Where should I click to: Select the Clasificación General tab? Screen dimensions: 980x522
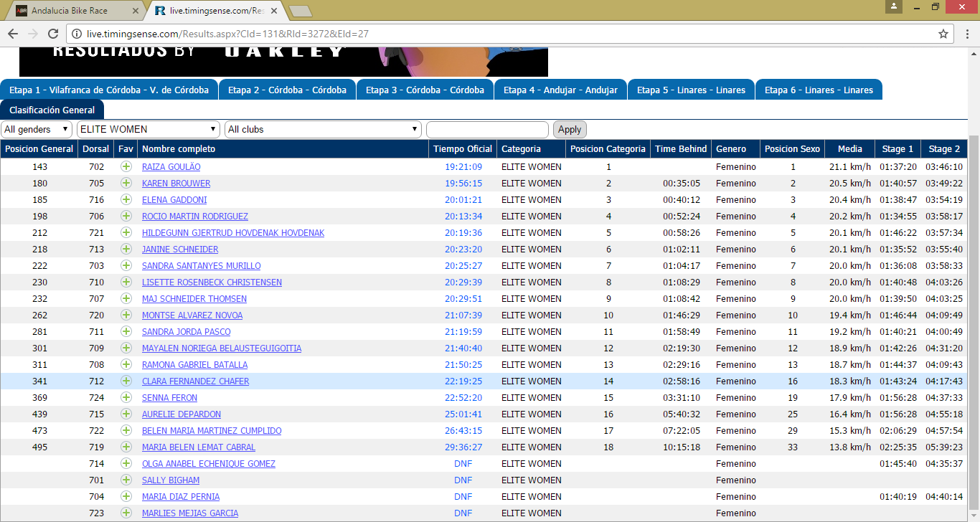pyautogui.click(x=52, y=110)
